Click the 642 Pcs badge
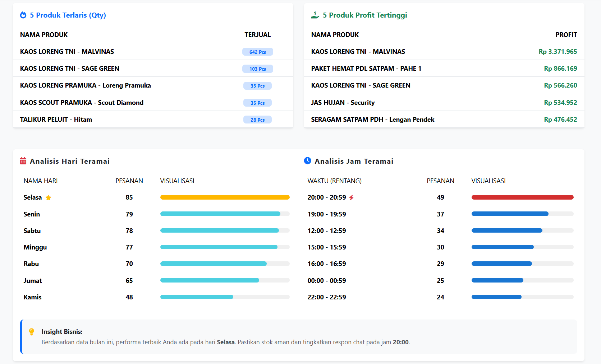Viewport: 601px width, 364px height. point(257,52)
